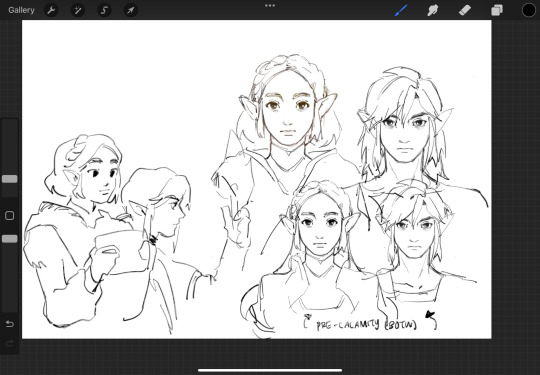
Task: Select the Eraser tool
Action: (x=465, y=10)
